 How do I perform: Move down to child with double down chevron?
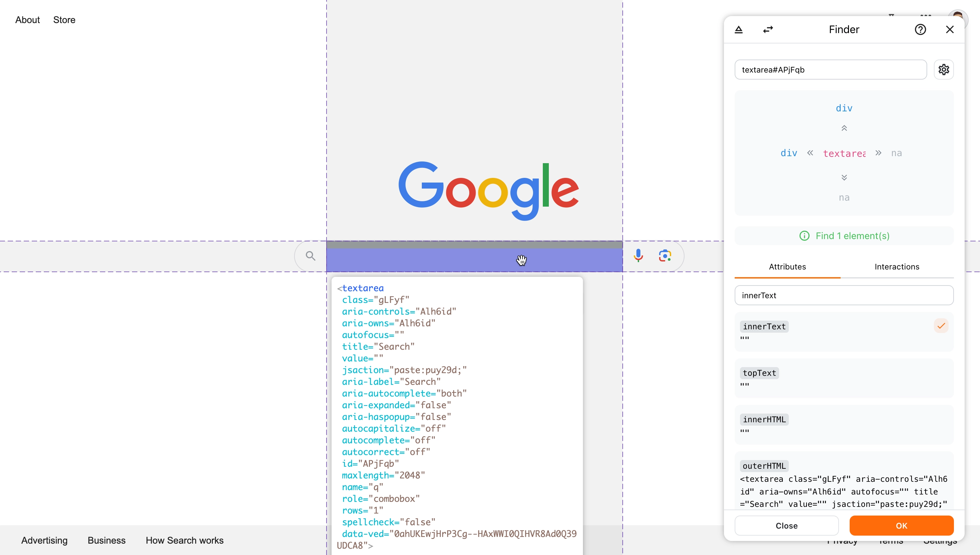pos(844,178)
